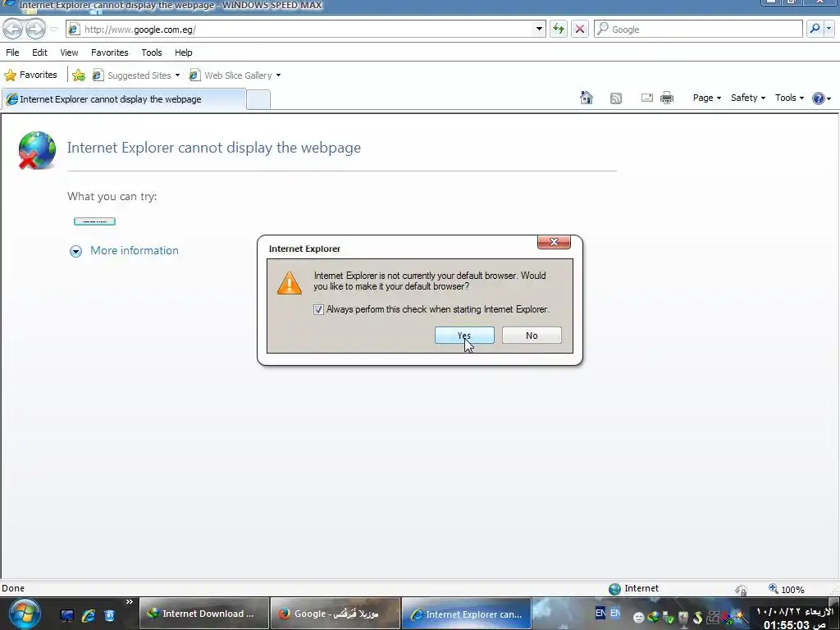Viewport: 840px width, 630px height.
Task: Click the Read Mail icon
Action: [x=646, y=98]
